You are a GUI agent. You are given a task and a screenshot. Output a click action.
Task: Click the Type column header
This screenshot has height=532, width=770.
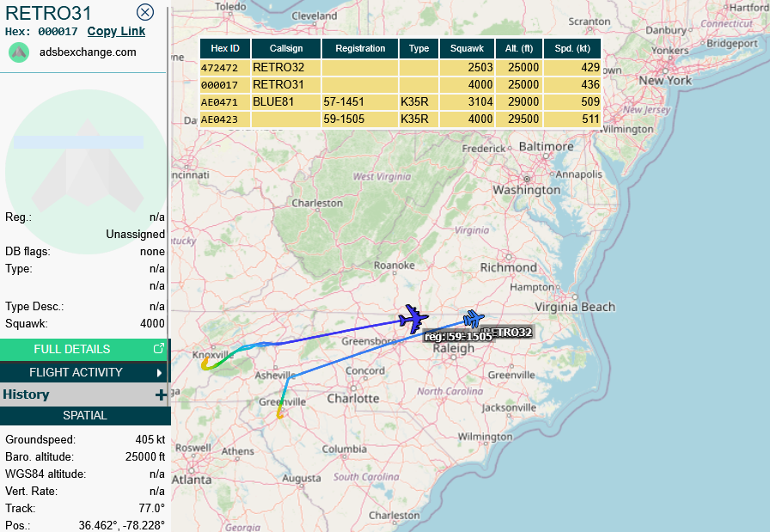[x=419, y=49]
